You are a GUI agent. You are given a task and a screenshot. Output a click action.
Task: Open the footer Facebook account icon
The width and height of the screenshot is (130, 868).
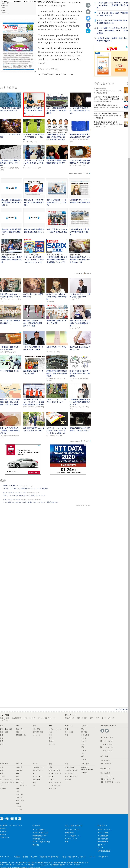coord(102,731)
